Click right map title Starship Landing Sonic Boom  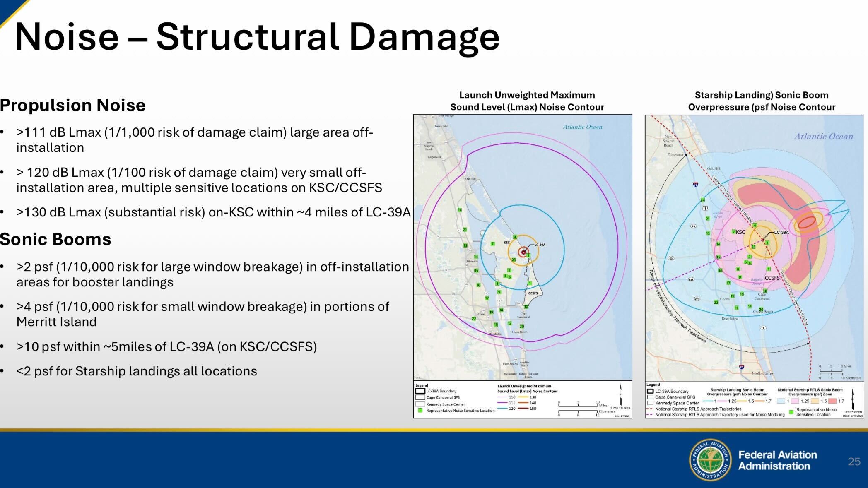pyautogui.click(x=761, y=101)
